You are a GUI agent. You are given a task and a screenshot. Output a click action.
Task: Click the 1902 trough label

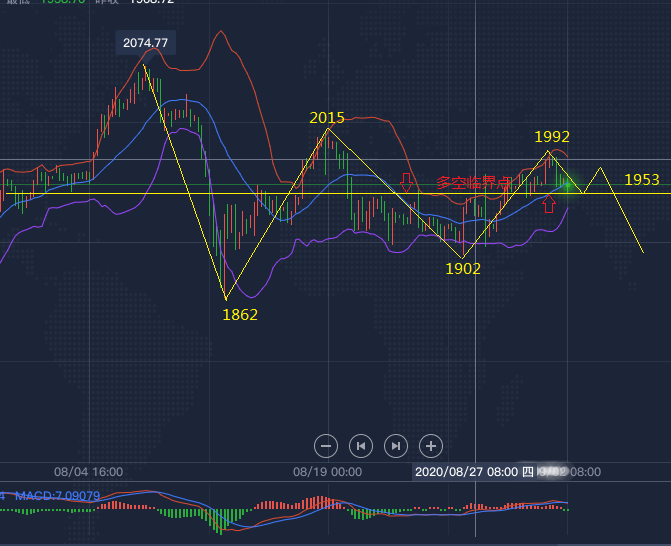[x=463, y=268]
